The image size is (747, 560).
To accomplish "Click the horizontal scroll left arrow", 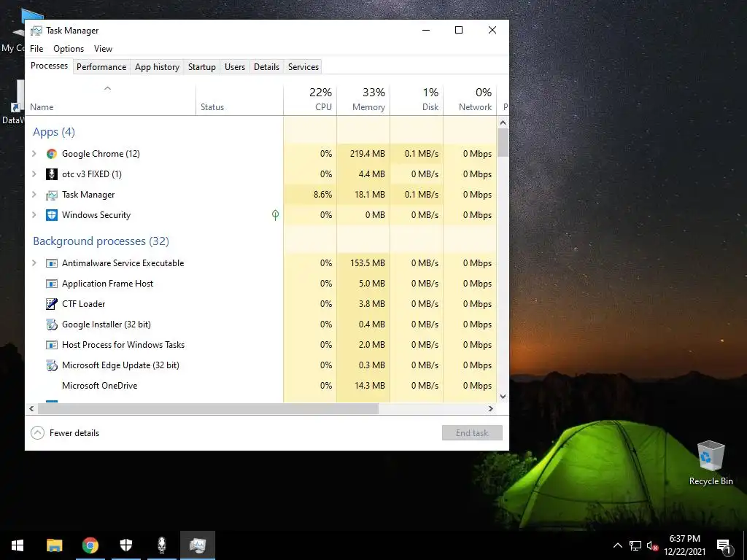I will (x=31, y=408).
